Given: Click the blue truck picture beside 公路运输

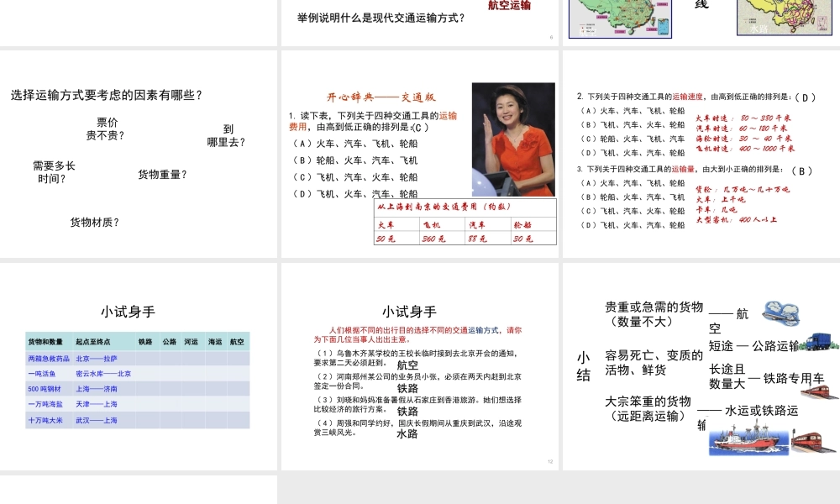Looking at the screenshot, I should coord(819,342).
